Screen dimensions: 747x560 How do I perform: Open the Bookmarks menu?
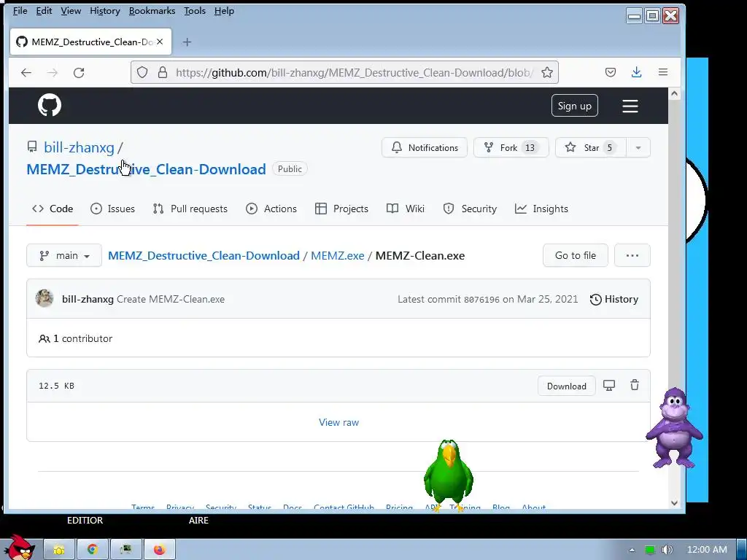[x=152, y=11]
